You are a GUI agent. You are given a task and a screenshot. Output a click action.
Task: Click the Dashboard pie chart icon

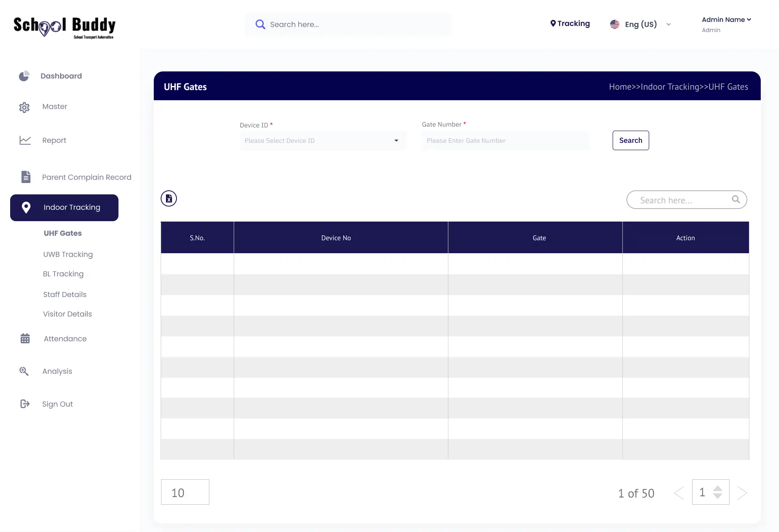24,76
